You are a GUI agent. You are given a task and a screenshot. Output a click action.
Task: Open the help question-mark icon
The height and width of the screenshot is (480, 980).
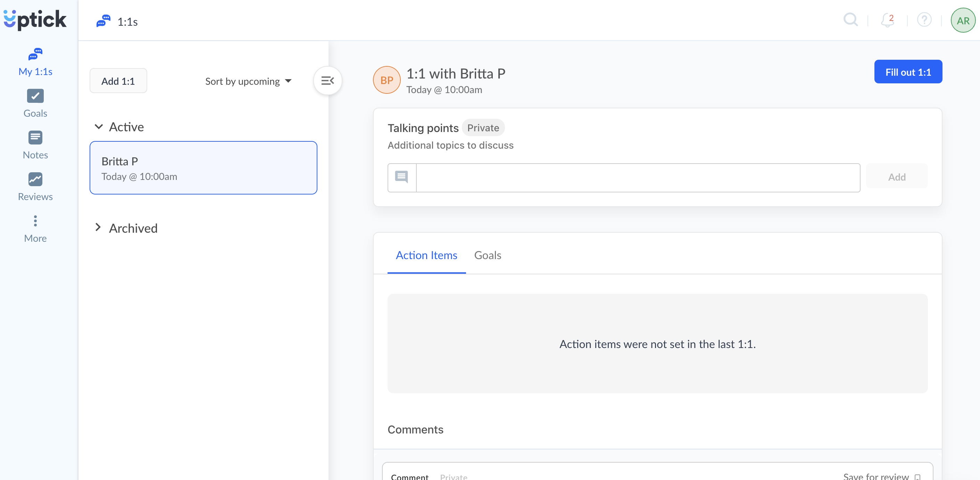(924, 20)
